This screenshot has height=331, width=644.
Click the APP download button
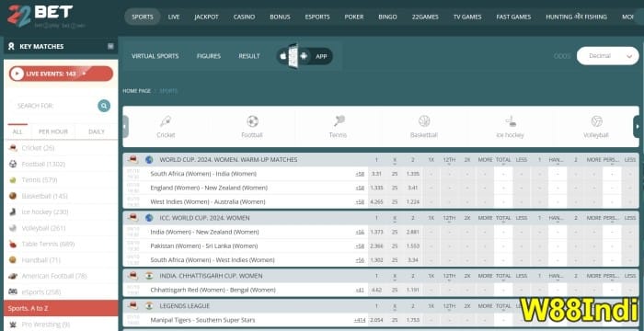pyautogui.click(x=321, y=57)
